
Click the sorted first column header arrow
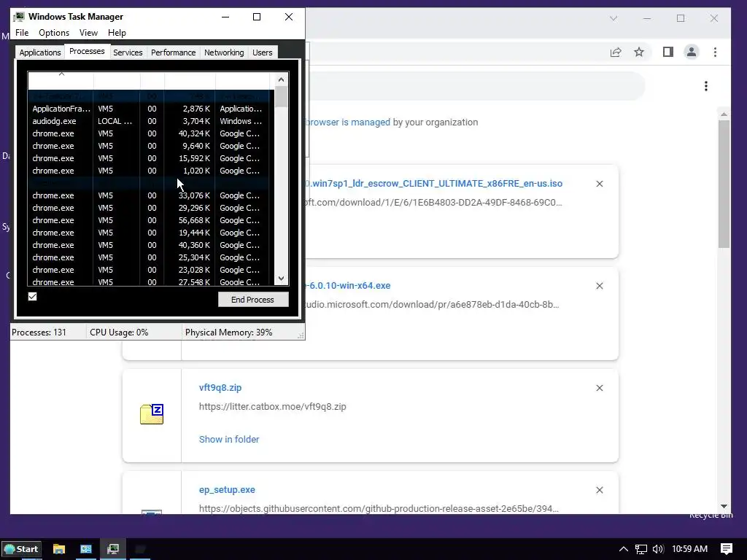(x=61, y=74)
